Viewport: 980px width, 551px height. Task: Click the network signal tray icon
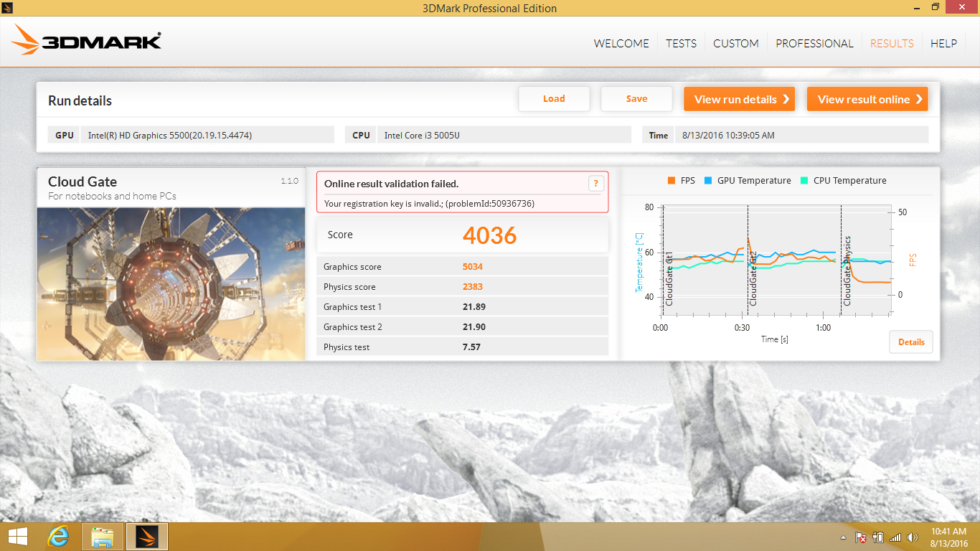[895, 537]
